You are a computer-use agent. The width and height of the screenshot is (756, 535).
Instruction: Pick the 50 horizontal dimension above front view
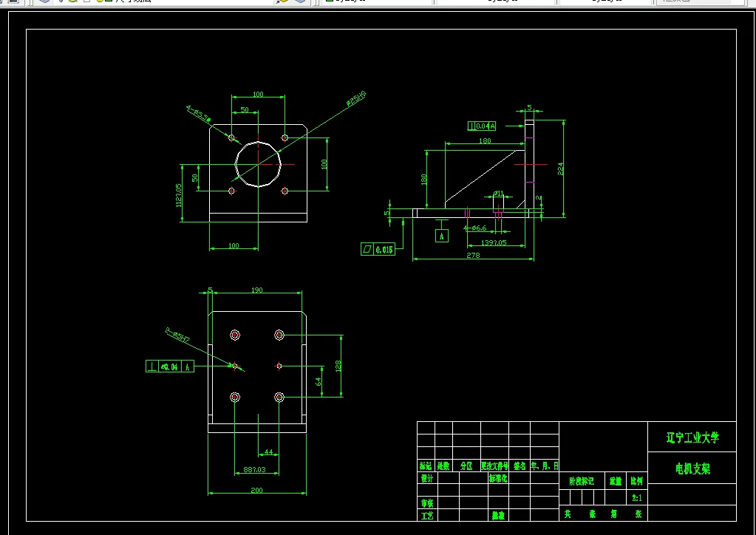245,109
